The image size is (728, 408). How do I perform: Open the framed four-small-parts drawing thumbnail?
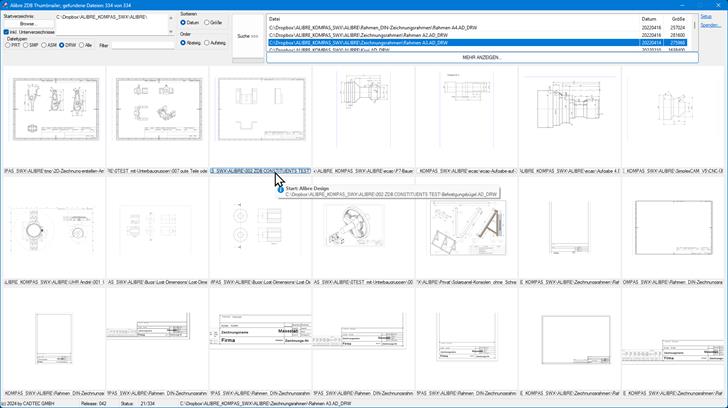pyautogui.click(x=159, y=109)
